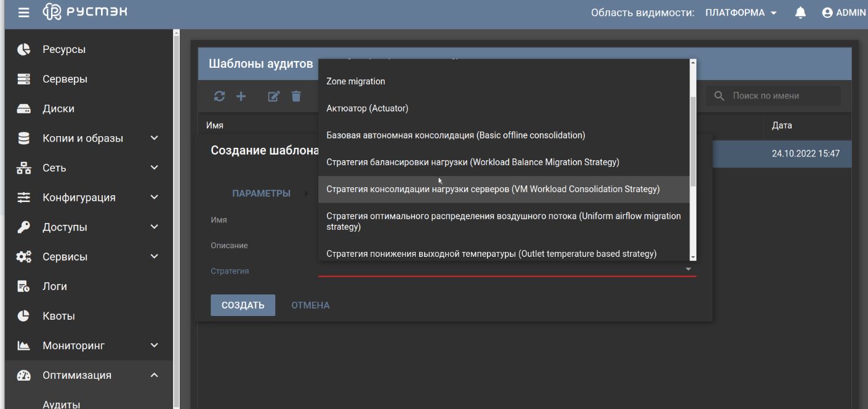Click the strategy list scrollbar thumb

(693, 142)
